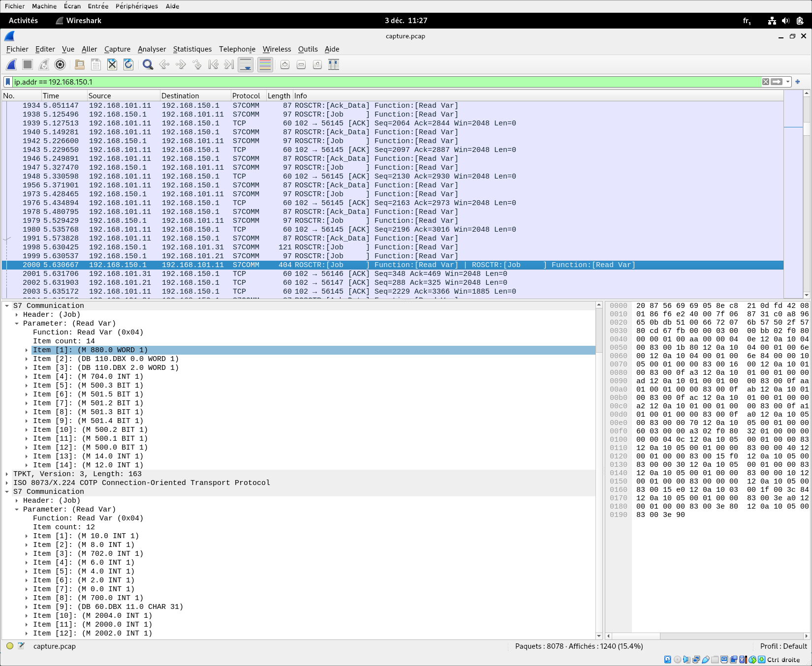Viewport: 812px width, 666px height.
Task: Select packet 1998 to 192.168.101.31
Action: pos(393,247)
